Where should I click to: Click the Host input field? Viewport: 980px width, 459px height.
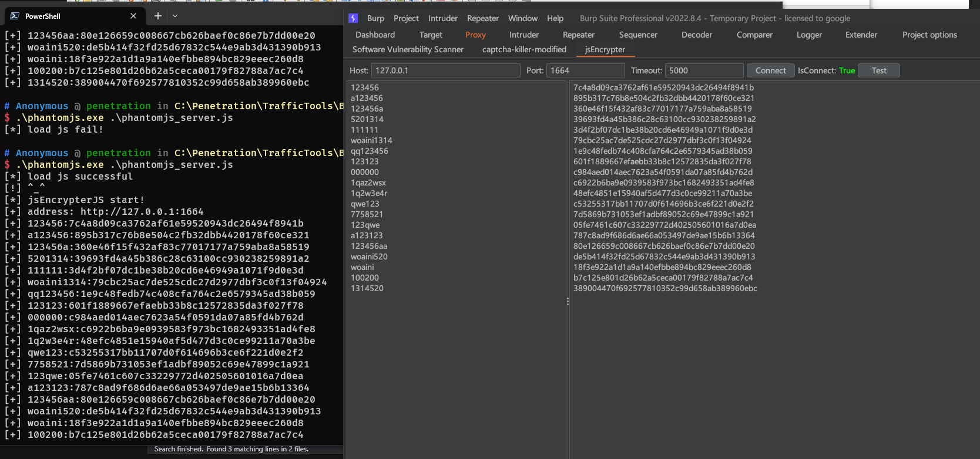pyautogui.click(x=446, y=70)
